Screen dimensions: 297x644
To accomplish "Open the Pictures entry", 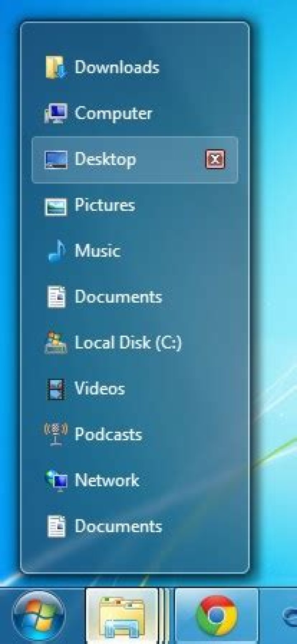I will pos(134,206).
